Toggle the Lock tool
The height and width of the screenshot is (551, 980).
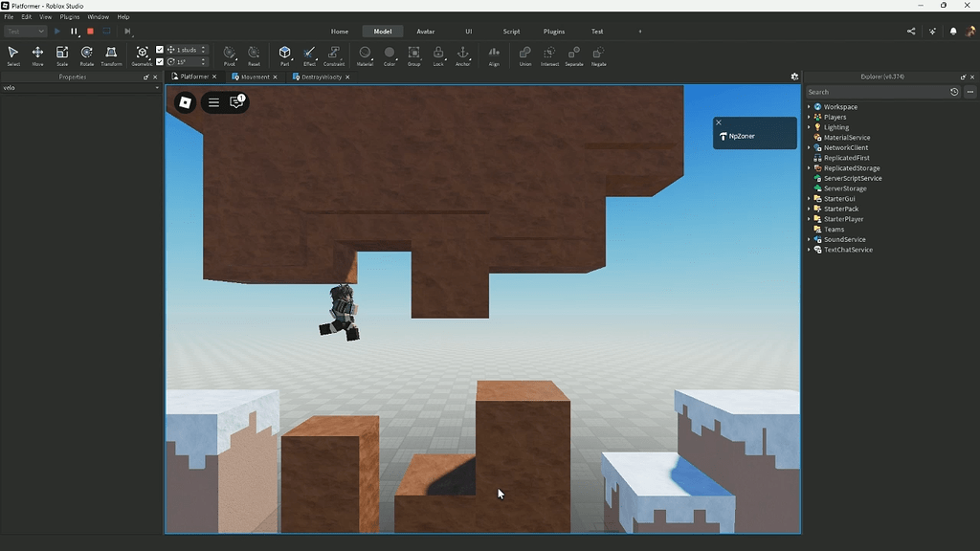pyautogui.click(x=437, y=55)
